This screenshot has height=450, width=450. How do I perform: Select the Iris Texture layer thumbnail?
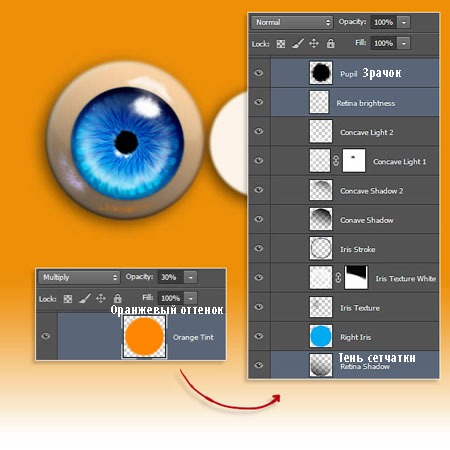(x=321, y=307)
